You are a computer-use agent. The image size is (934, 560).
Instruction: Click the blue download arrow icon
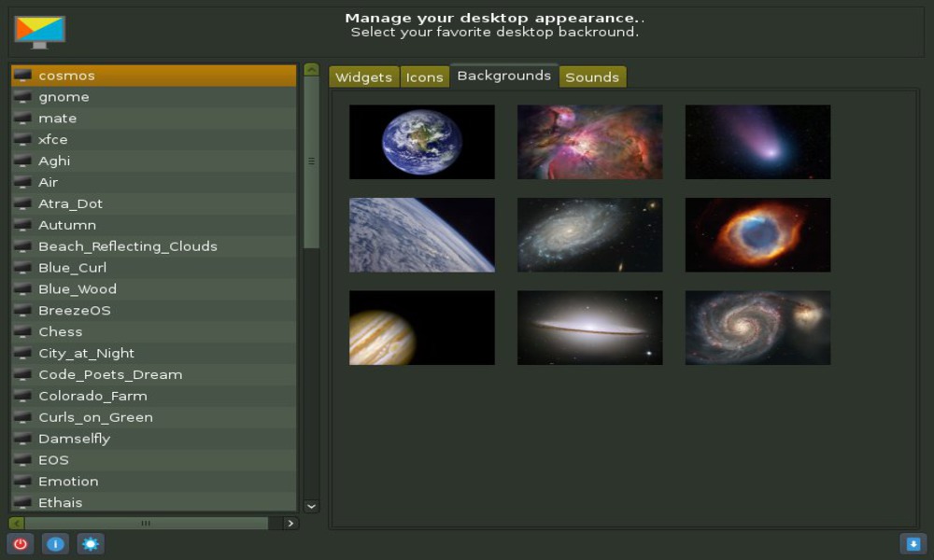point(913,544)
